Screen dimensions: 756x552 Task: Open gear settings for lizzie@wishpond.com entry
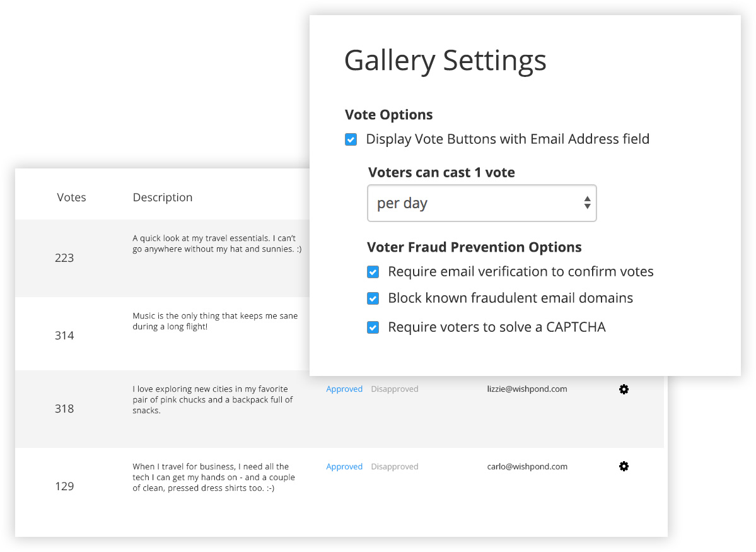click(x=624, y=389)
